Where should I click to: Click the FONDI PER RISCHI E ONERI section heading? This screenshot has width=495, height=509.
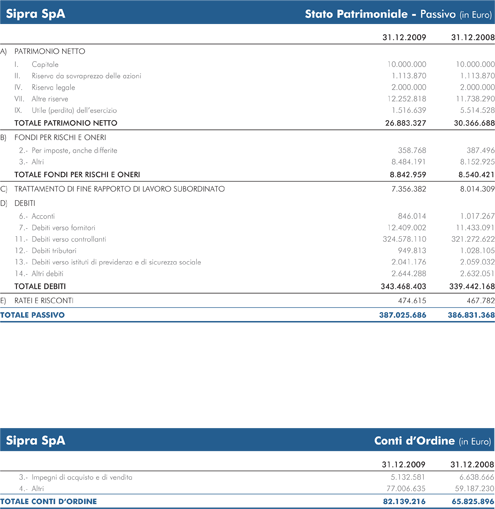(x=60, y=137)
